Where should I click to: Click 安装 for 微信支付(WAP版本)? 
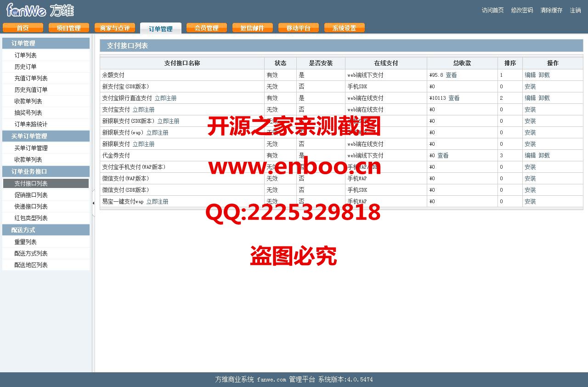[x=530, y=178]
